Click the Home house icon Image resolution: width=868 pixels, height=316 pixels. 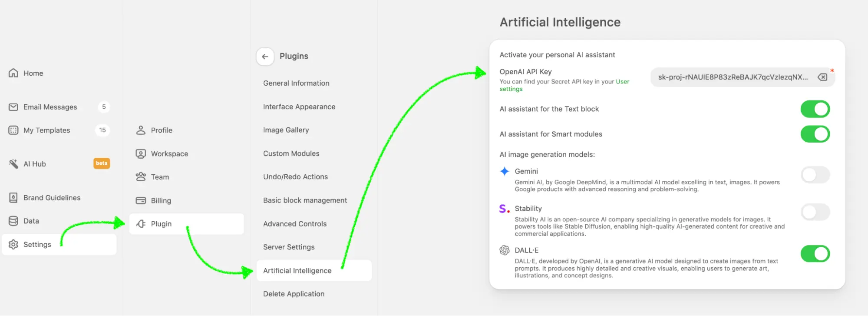pyautogui.click(x=13, y=73)
